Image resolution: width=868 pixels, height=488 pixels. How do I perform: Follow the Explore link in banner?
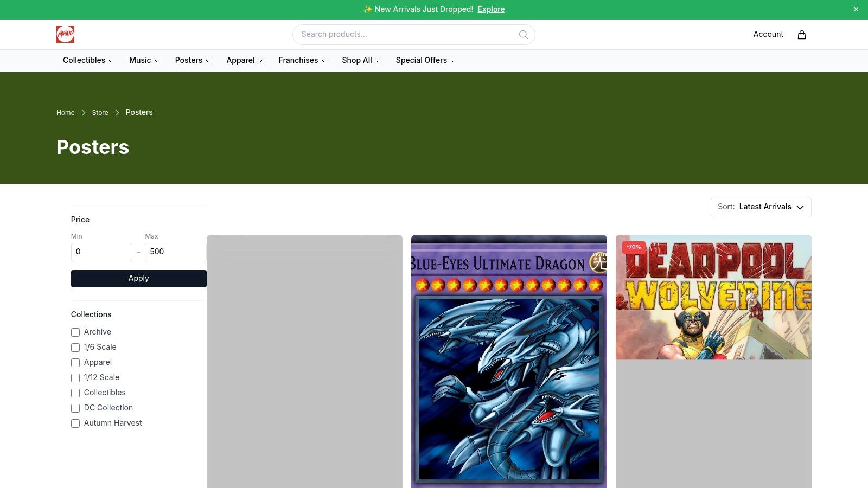coord(491,9)
